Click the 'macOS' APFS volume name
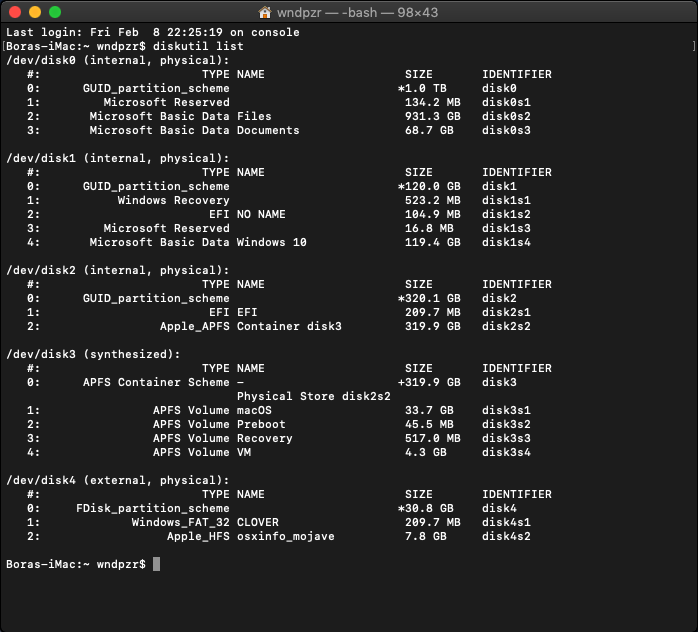 (254, 411)
